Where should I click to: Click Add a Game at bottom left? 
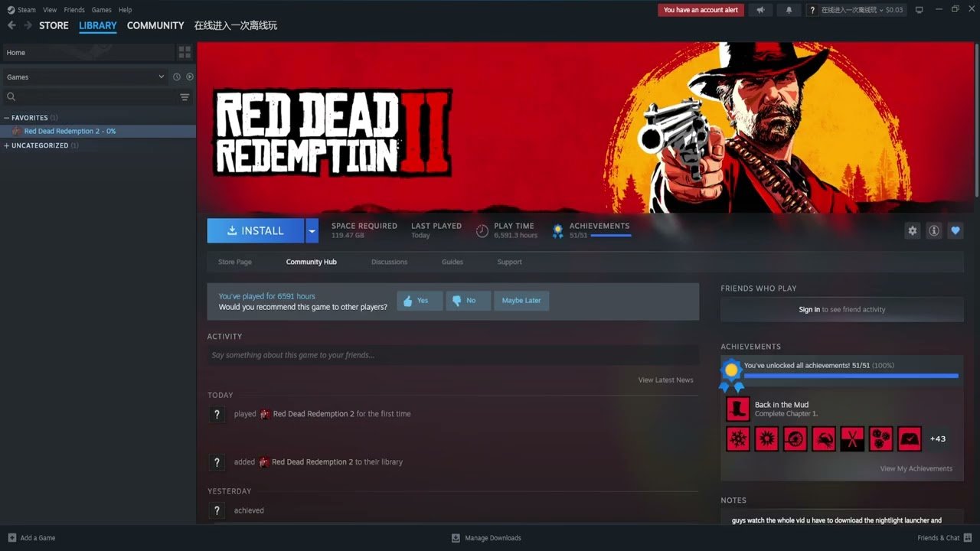(31, 538)
